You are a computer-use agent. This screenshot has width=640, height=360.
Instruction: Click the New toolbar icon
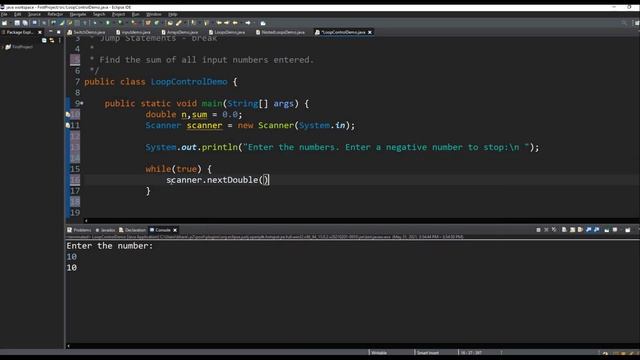click(5, 23)
